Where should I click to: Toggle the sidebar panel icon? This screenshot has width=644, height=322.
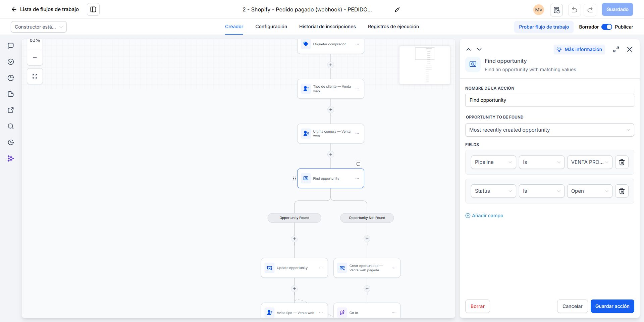pos(93,9)
